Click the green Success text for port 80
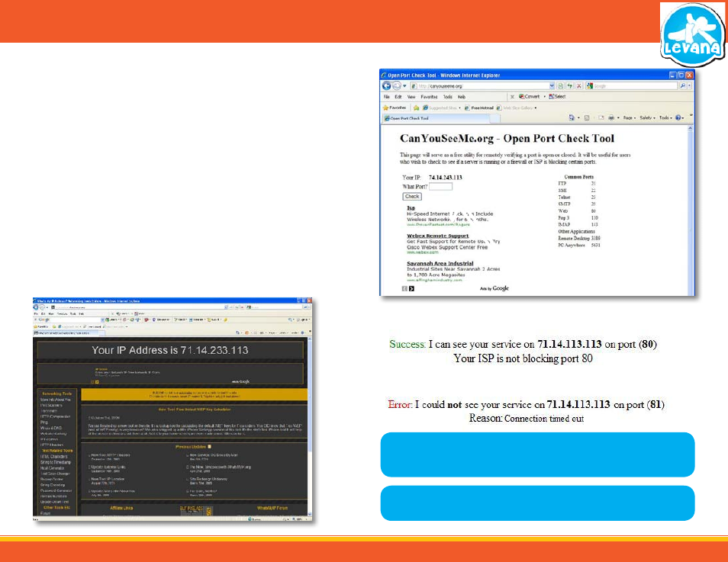This screenshot has height=562, width=728. tap(407, 345)
